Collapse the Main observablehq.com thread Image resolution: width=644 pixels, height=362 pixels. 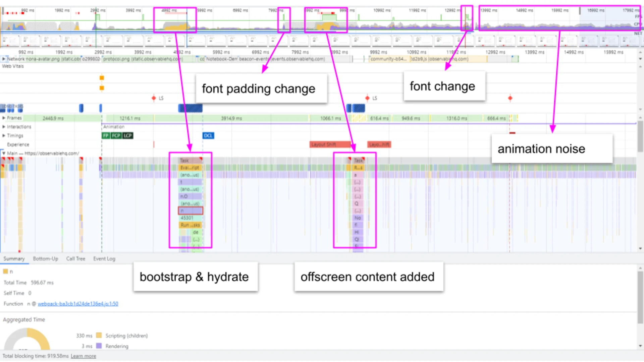[x=4, y=154]
